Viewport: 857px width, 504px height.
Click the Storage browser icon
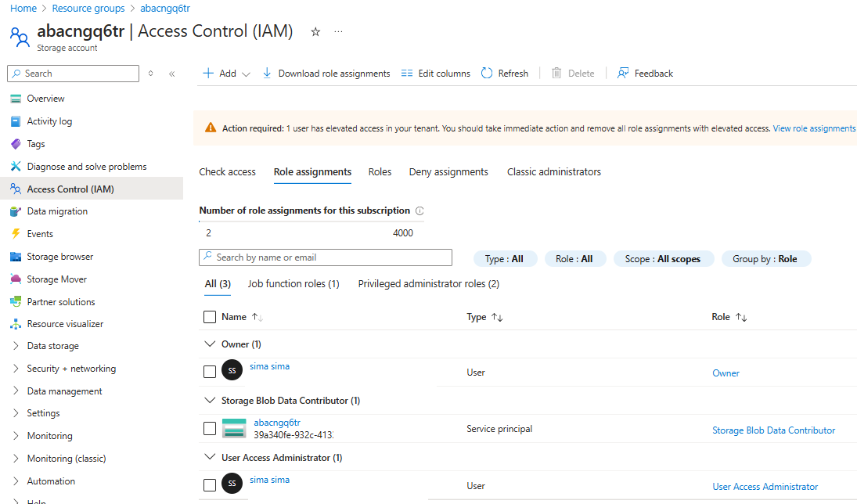pyautogui.click(x=16, y=257)
